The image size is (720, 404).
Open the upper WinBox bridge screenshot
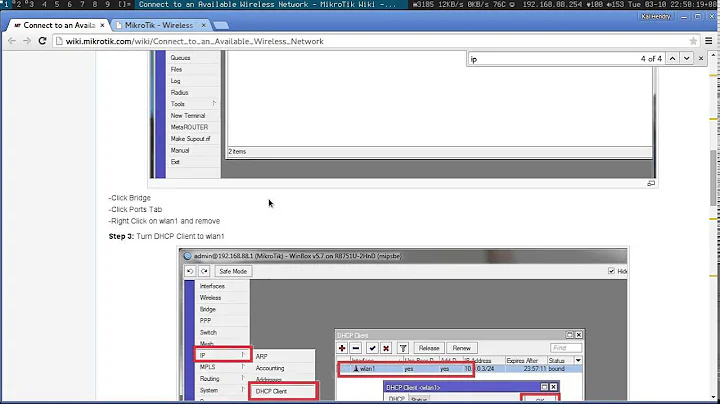click(403, 115)
